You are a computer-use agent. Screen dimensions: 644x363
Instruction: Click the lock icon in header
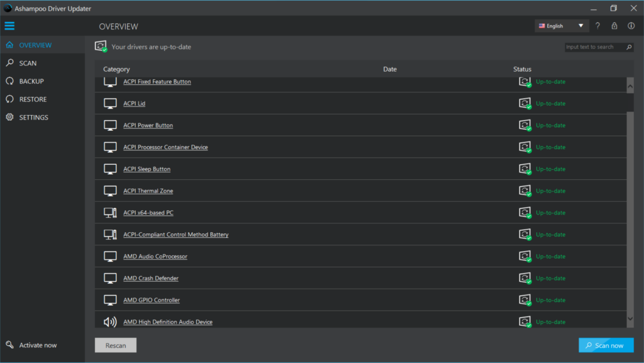tap(614, 26)
